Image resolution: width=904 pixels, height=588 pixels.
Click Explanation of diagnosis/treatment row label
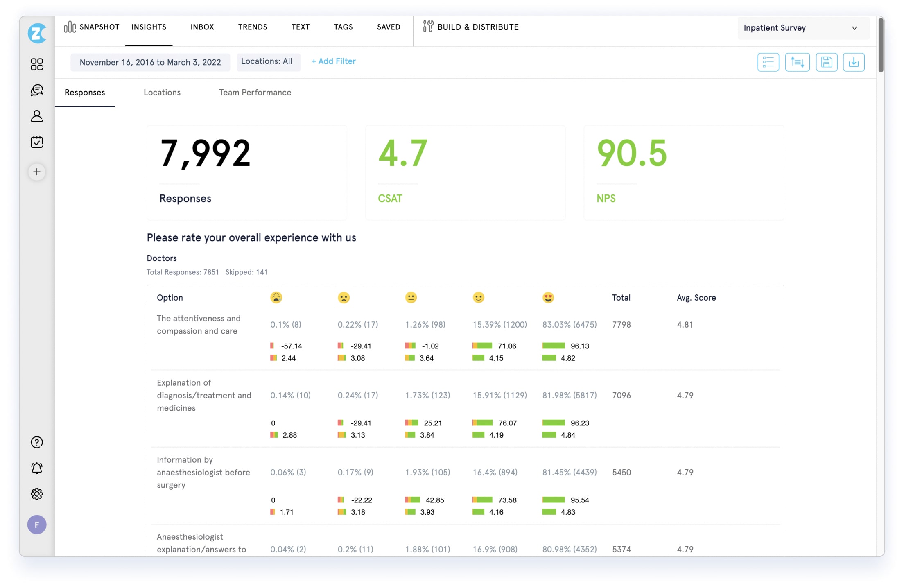[x=204, y=396]
